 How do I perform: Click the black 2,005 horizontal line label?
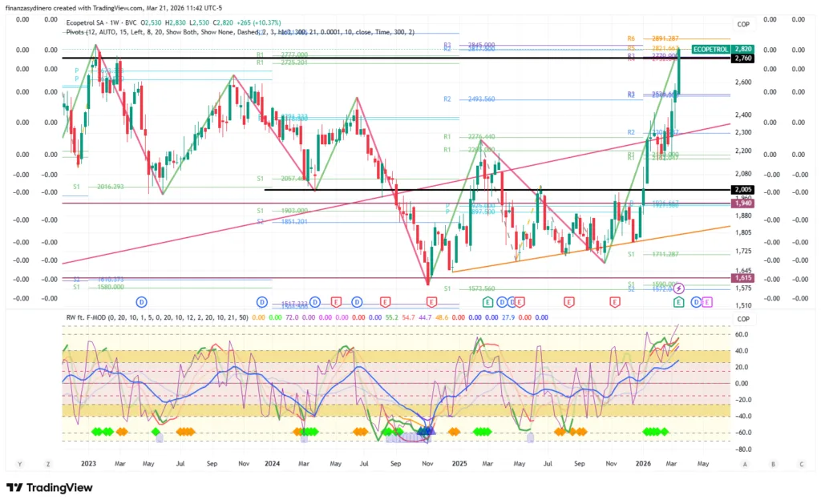[x=743, y=190]
